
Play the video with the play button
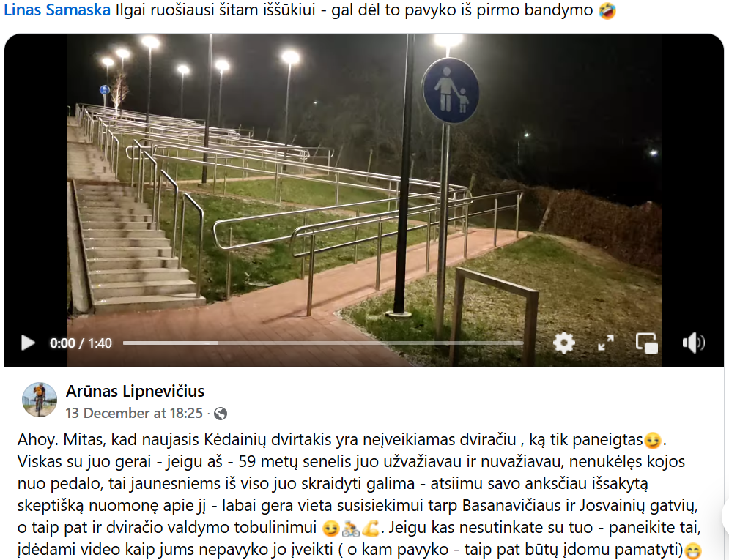(28, 343)
